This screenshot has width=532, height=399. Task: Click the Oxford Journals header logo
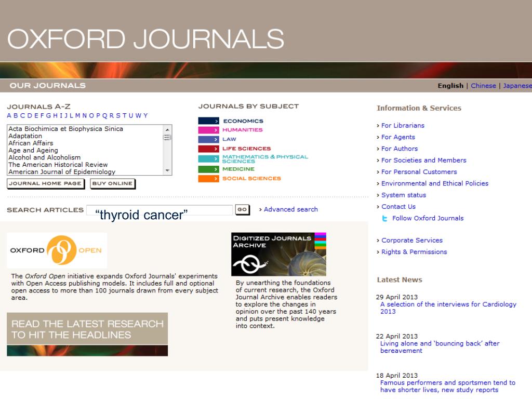coord(145,39)
